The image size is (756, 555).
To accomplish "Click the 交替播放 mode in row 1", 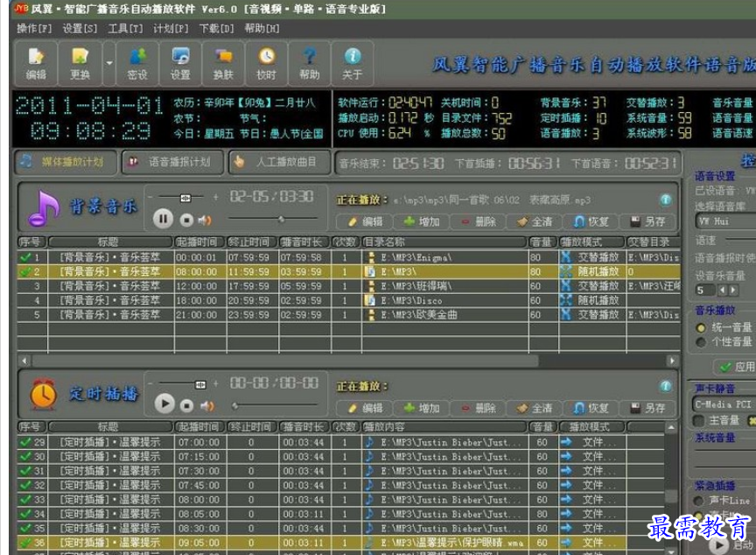I will click(592, 257).
